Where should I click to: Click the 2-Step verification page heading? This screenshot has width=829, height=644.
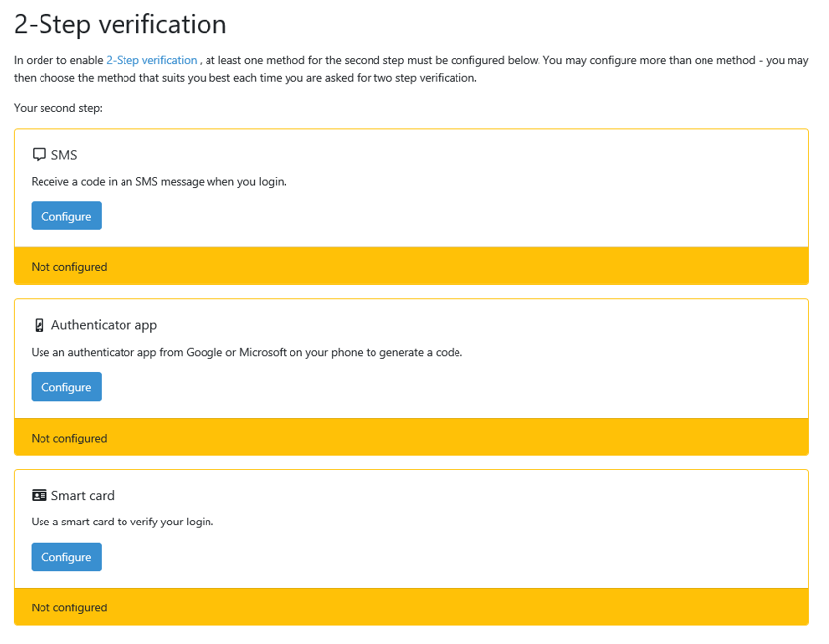coord(121,24)
